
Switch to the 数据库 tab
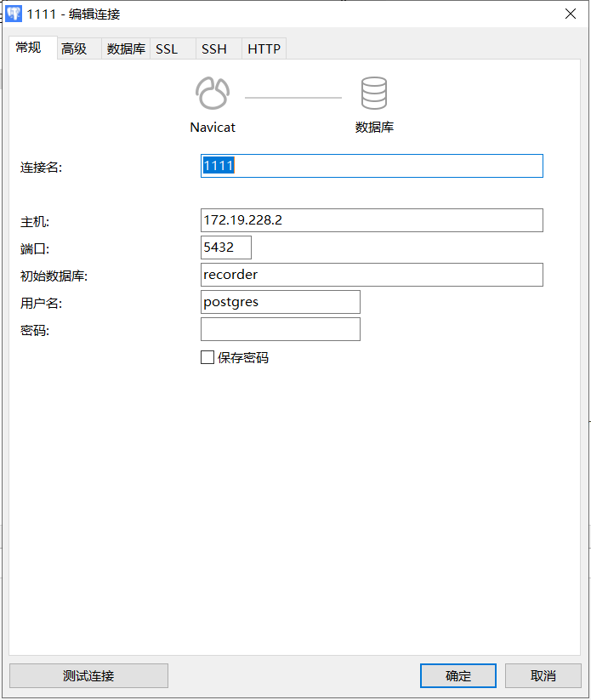click(x=125, y=49)
